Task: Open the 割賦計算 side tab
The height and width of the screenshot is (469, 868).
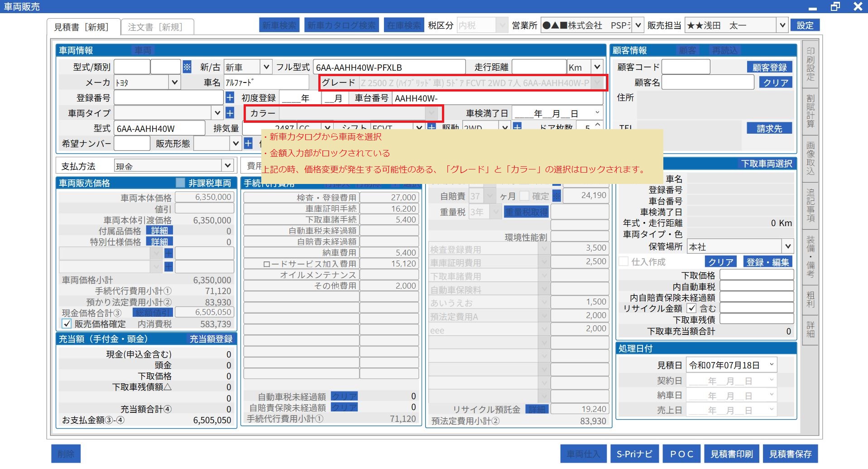Action: click(x=810, y=111)
